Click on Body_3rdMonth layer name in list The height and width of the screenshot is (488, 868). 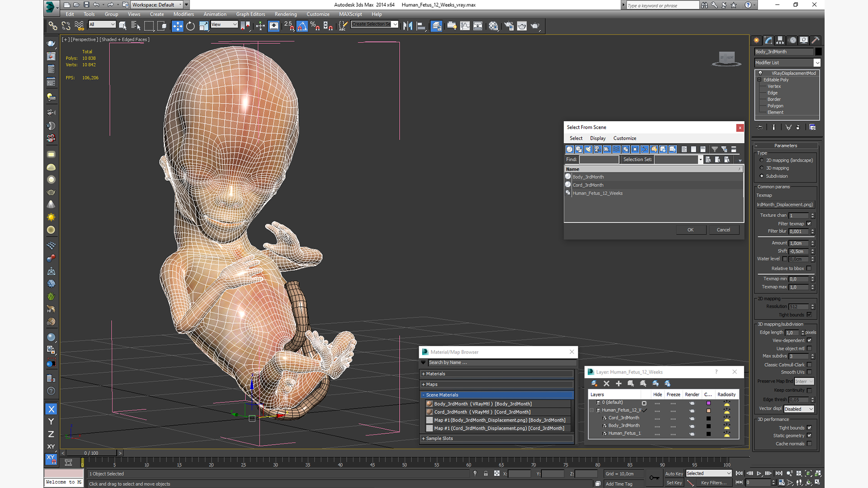click(x=624, y=425)
